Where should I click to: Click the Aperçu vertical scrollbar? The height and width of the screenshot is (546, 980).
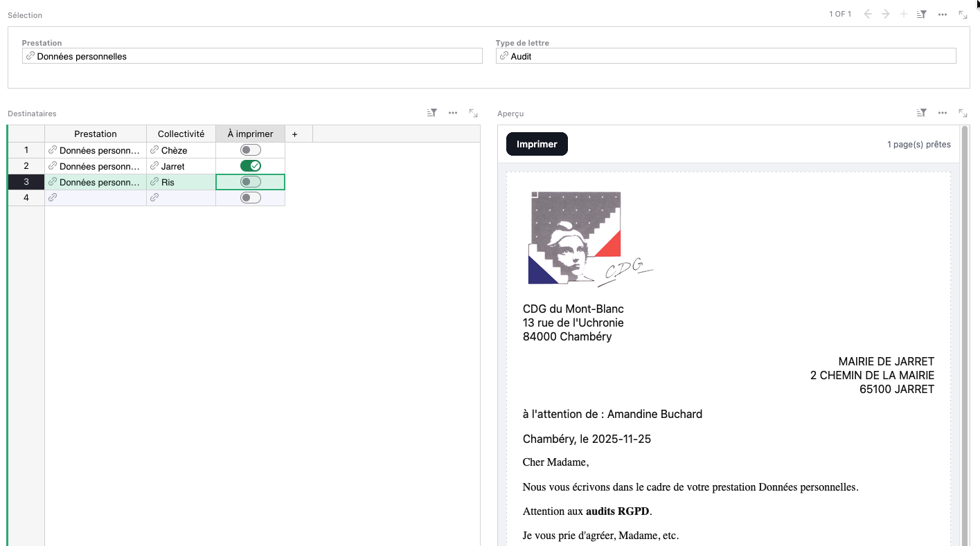(964, 332)
